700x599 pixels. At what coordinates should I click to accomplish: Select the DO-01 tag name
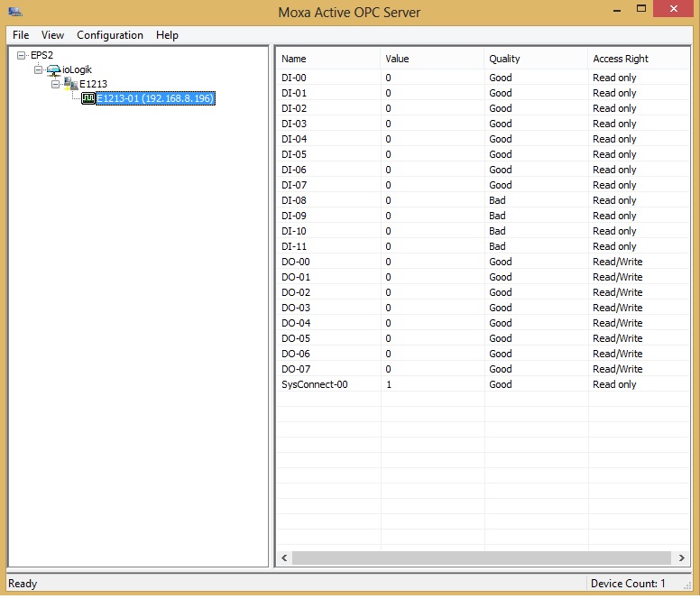(296, 277)
